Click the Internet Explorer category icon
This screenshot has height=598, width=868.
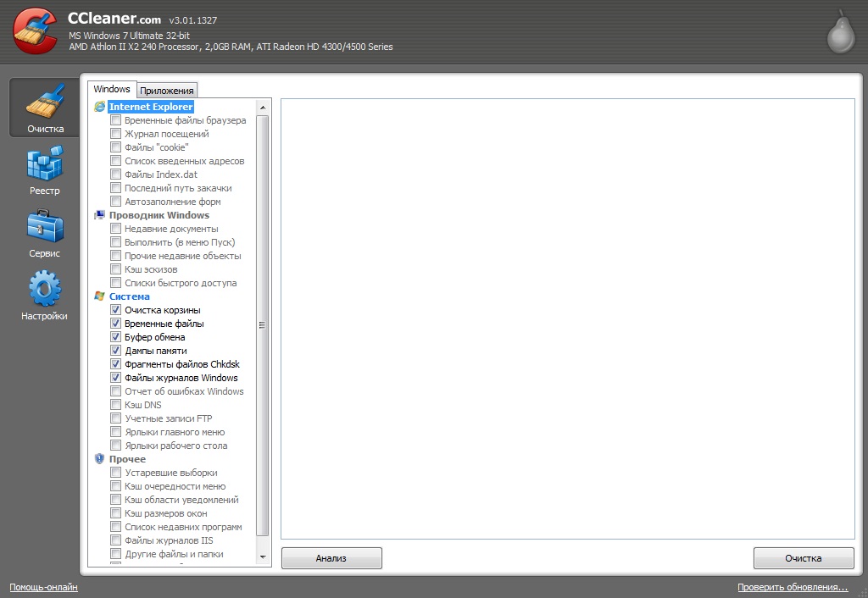pyautogui.click(x=100, y=107)
